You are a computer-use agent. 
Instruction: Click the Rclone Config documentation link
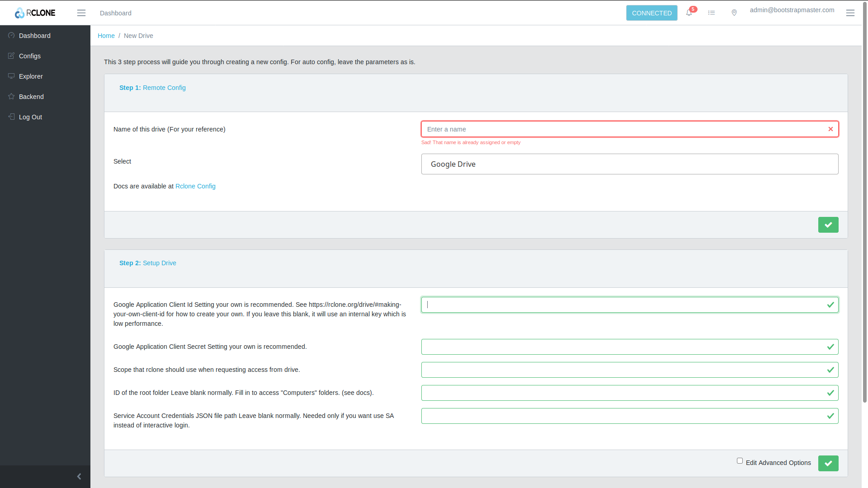point(195,186)
